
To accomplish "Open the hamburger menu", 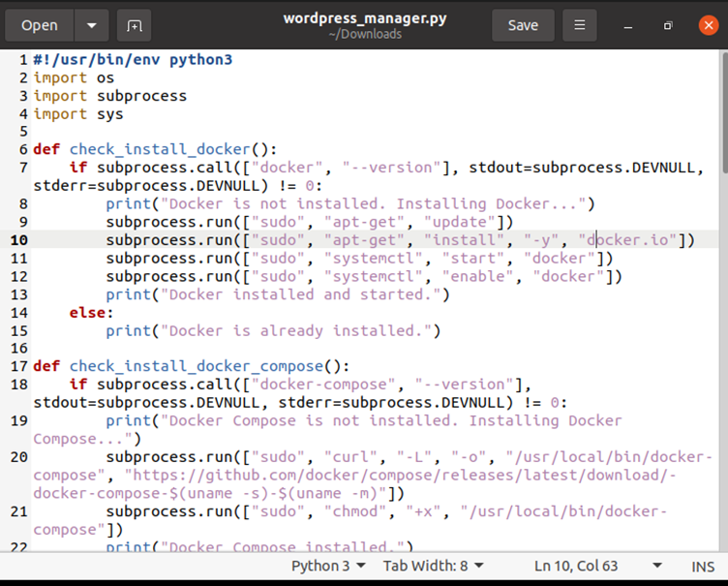I will tap(580, 25).
